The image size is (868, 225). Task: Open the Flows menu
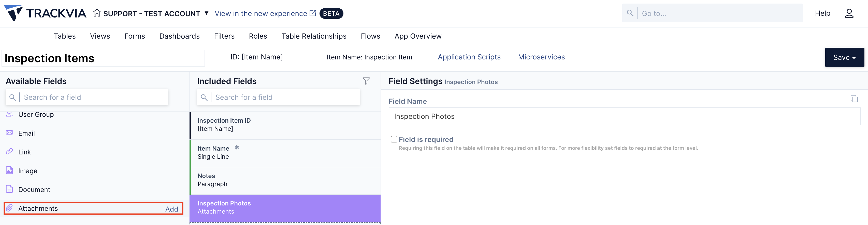tap(371, 36)
